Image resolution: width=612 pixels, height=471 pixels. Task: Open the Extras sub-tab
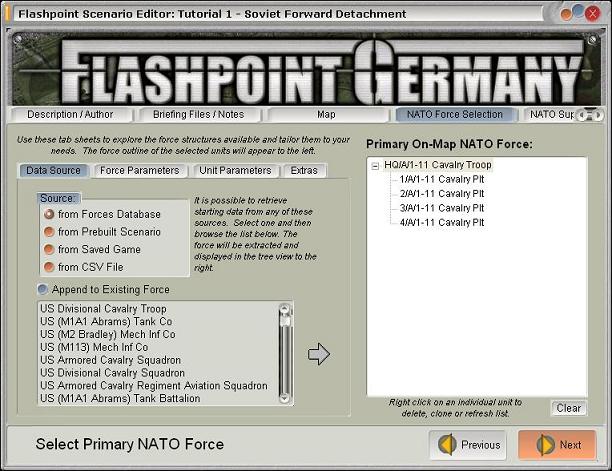tap(304, 171)
